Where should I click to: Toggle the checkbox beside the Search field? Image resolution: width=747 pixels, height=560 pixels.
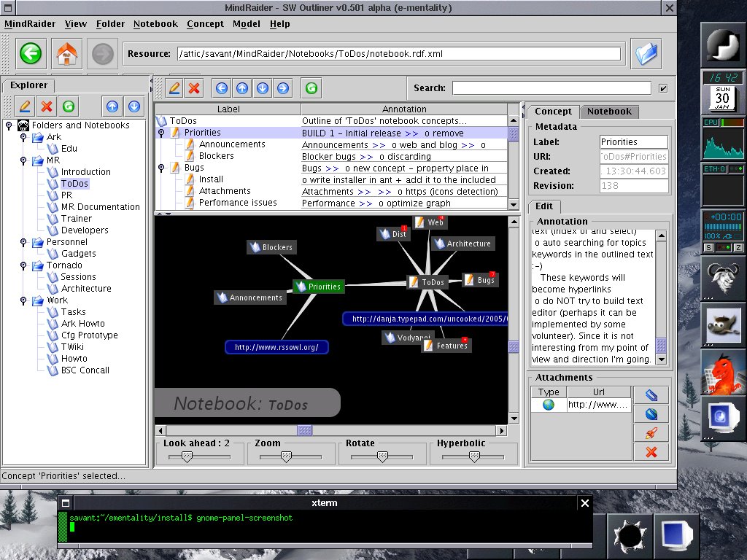tap(663, 88)
